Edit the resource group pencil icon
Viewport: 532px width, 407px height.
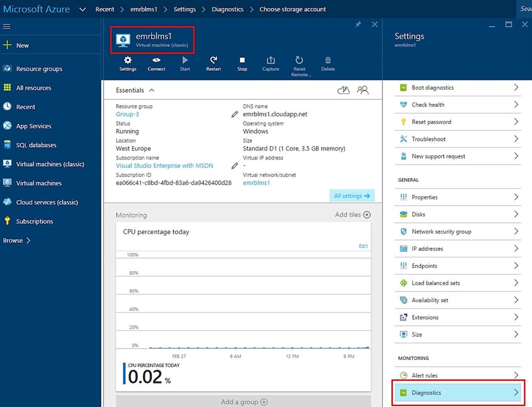(234, 114)
